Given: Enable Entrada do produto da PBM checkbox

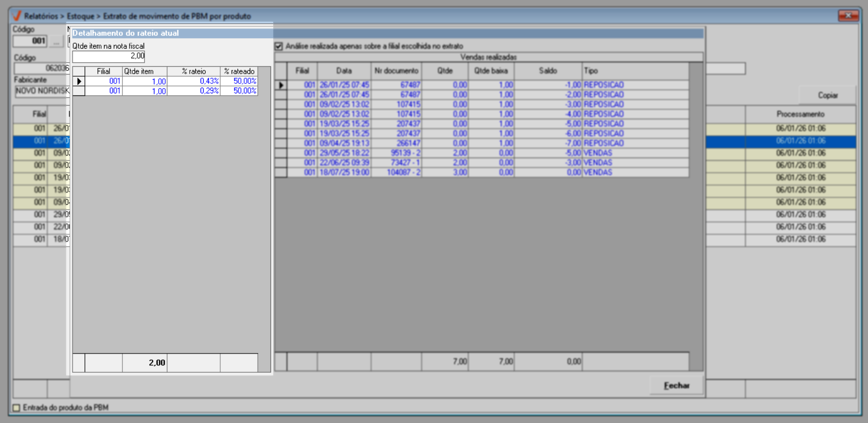Looking at the screenshot, I should 17,407.
